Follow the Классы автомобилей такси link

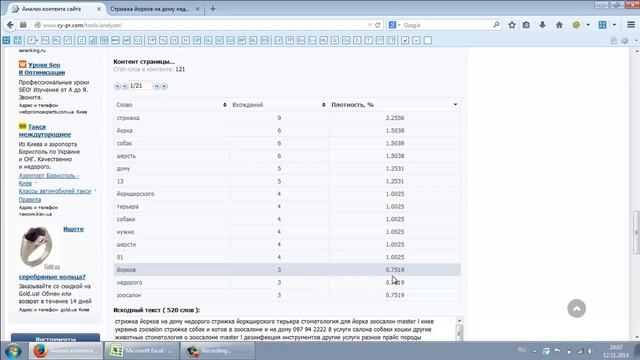55,191
